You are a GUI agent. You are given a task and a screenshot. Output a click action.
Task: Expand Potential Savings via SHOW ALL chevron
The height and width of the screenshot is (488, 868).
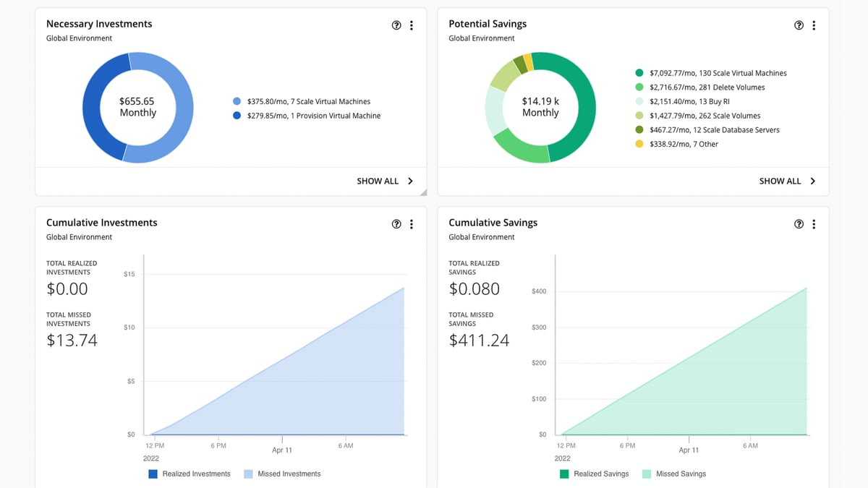click(x=812, y=181)
